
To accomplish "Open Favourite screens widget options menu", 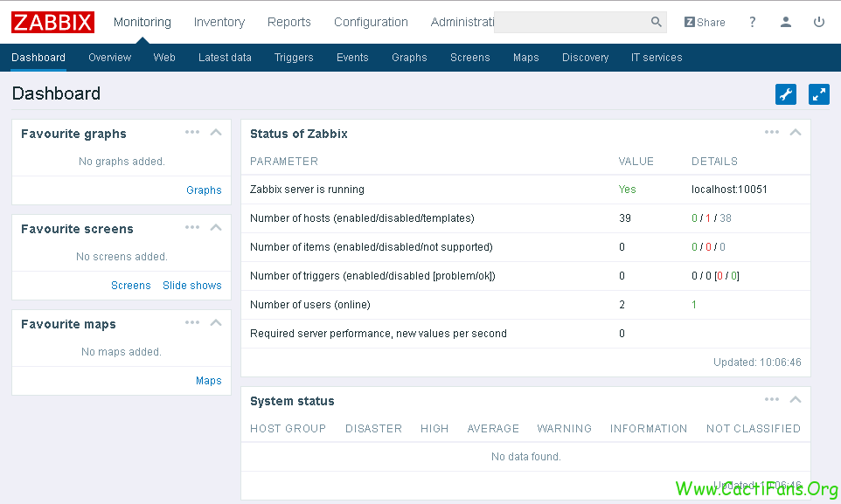I will pos(192,227).
